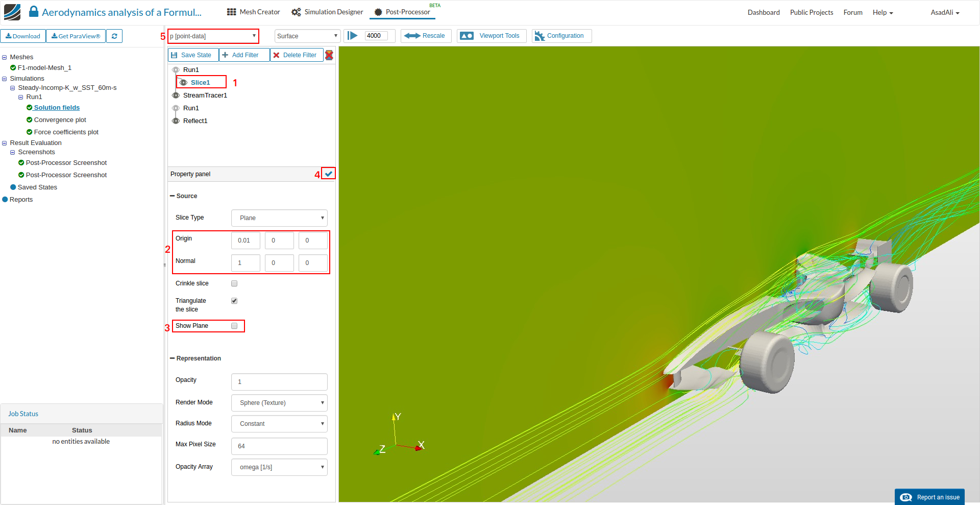Switch to the Simulation Designer tab

tap(327, 12)
